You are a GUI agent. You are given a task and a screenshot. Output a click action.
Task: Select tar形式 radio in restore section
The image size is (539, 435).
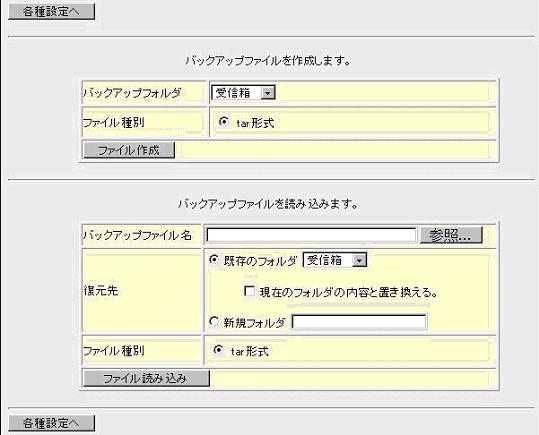pos(218,350)
